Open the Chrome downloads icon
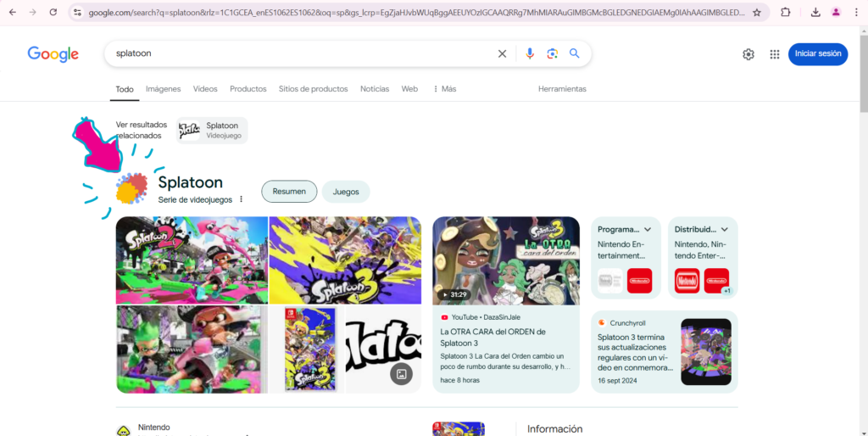 [x=815, y=13]
